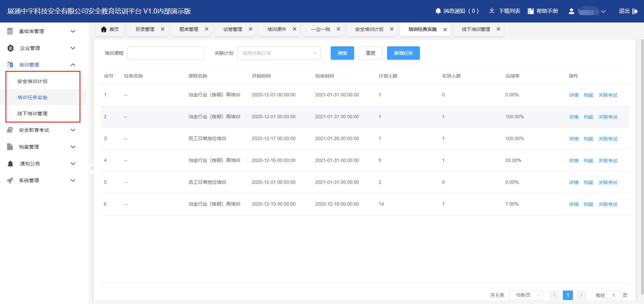Click the 安全教育考试 book icon

coord(10,130)
